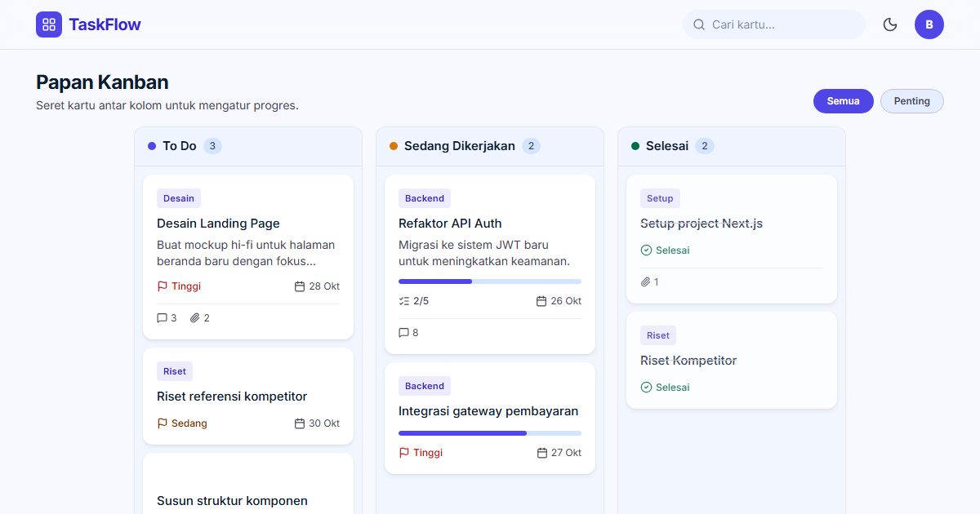
Task: Click calendar icon for 30 Okt
Action: [300, 423]
